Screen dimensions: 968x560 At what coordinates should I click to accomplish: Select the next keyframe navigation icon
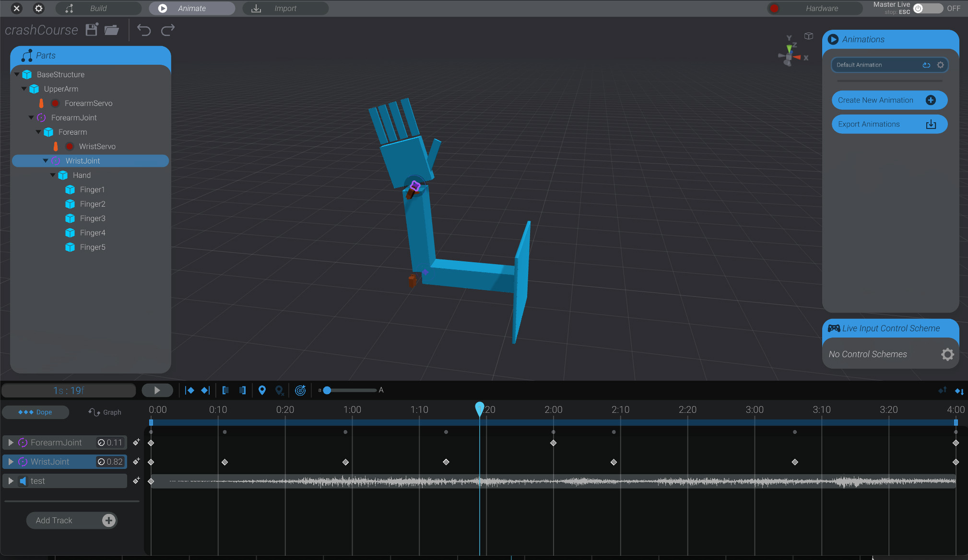[205, 390]
